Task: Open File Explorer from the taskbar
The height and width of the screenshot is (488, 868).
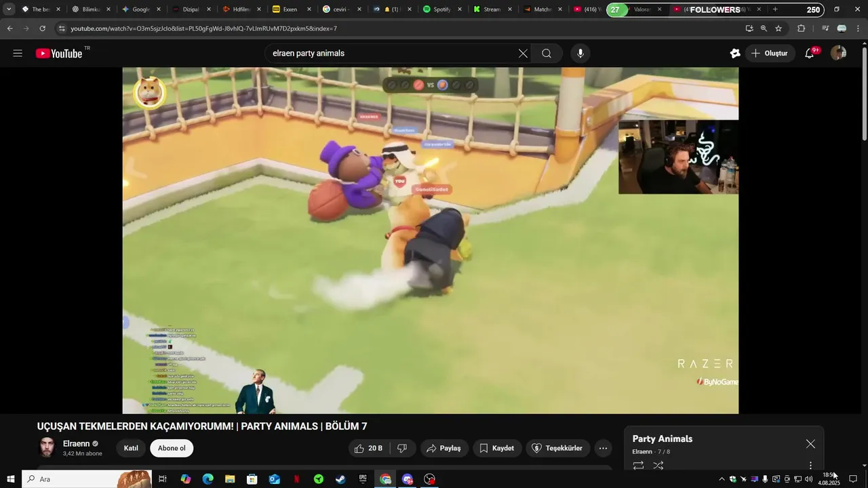Action: click(230, 479)
